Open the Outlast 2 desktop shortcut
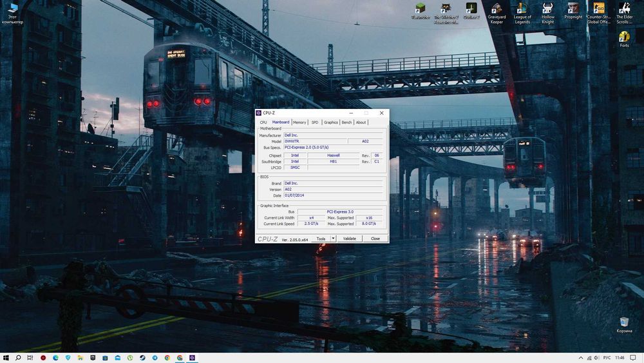The height and width of the screenshot is (363, 644). click(471, 11)
